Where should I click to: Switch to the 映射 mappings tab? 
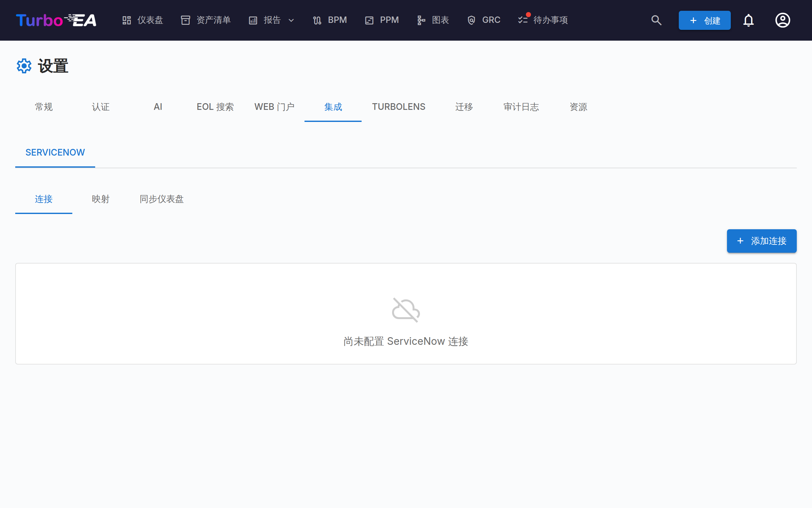pyautogui.click(x=101, y=199)
